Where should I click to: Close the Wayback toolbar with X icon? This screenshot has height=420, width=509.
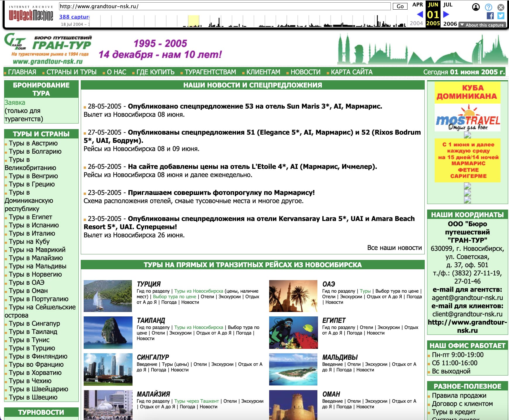click(501, 7)
